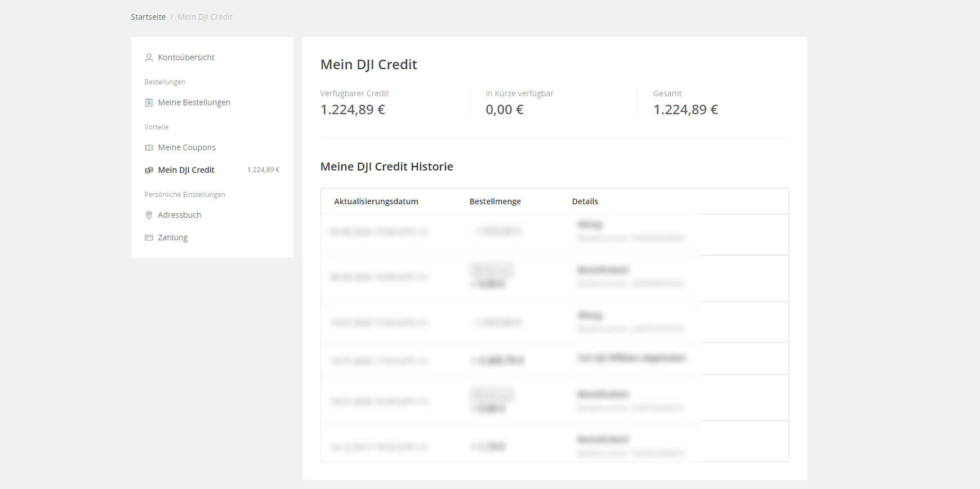The width and height of the screenshot is (980, 489).
Task: Go to Startseite via breadcrumb
Action: [x=148, y=17]
